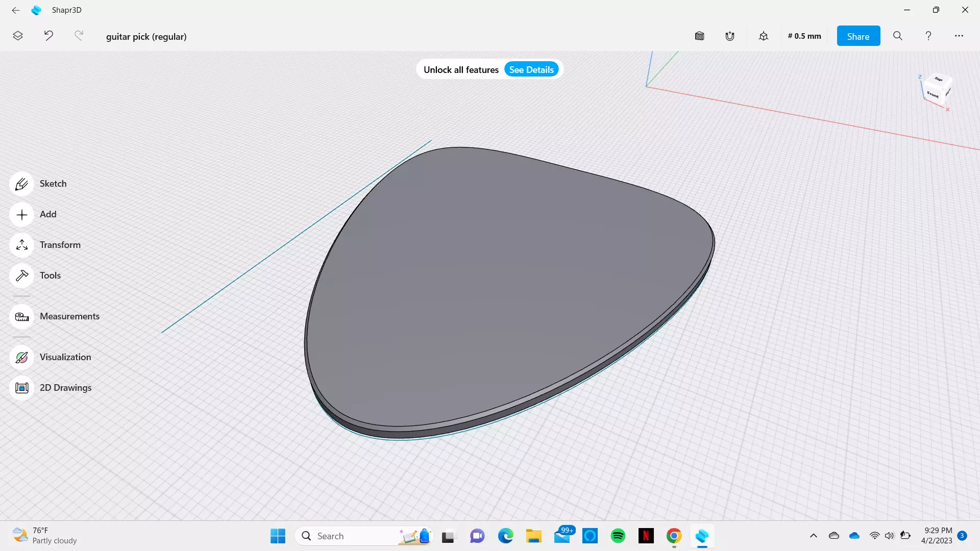Image resolution: width=980 pixels, height=551 pixels.
Task: Open the Items layers panel icon
Action: [18, 36]
